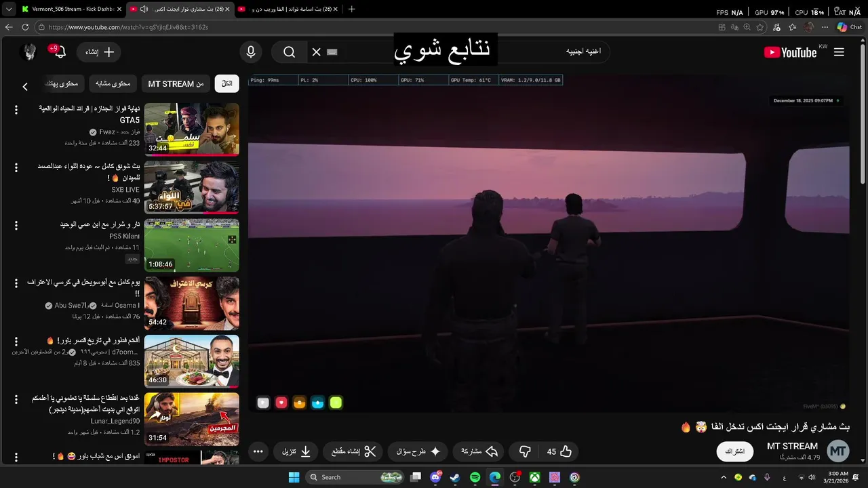
Task: Open options menu for d7oom video
Action: click(16, 341)
